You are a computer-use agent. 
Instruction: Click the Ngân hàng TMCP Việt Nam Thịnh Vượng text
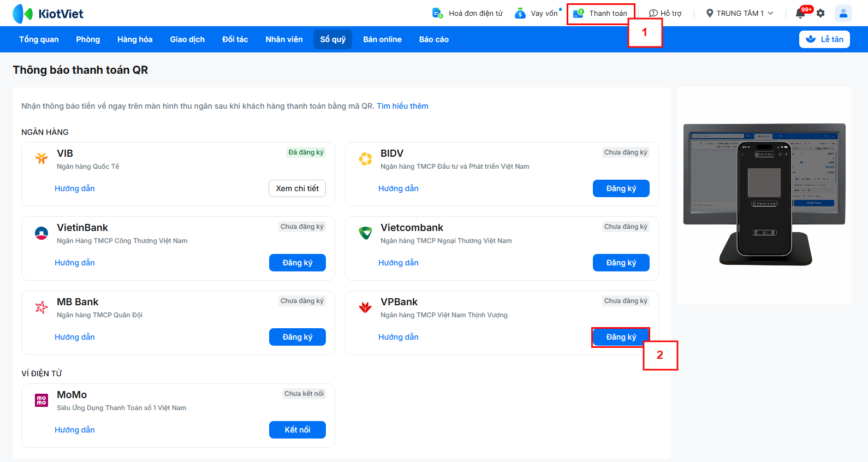pos(444,315)
